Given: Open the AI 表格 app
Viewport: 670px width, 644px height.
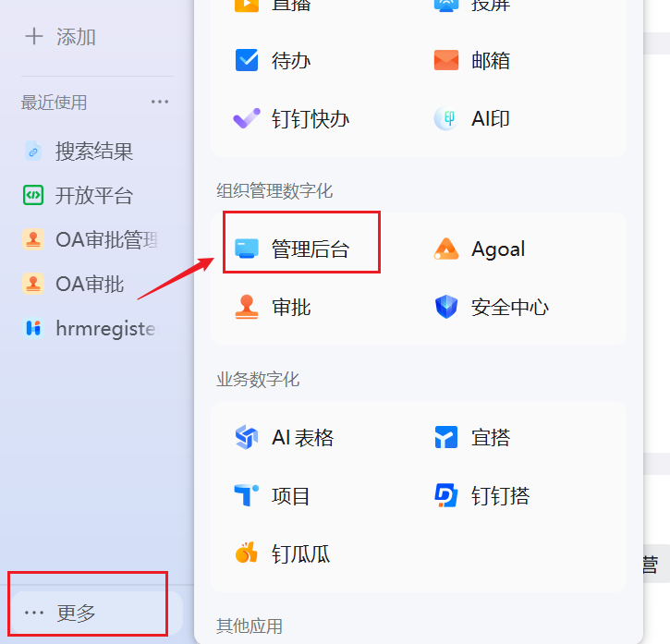Looking at the screenshot, I should [x=285, y=437].
